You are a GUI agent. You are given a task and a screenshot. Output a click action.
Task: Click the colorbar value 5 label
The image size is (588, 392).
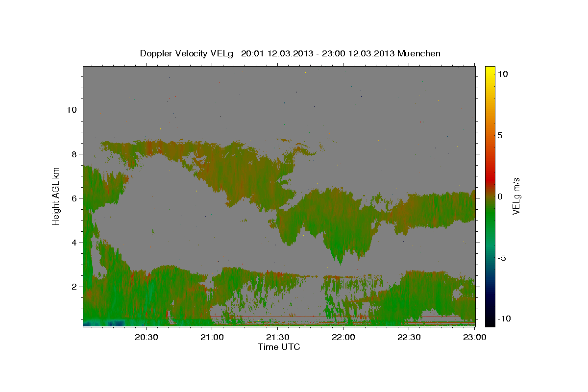pos(500,135)
